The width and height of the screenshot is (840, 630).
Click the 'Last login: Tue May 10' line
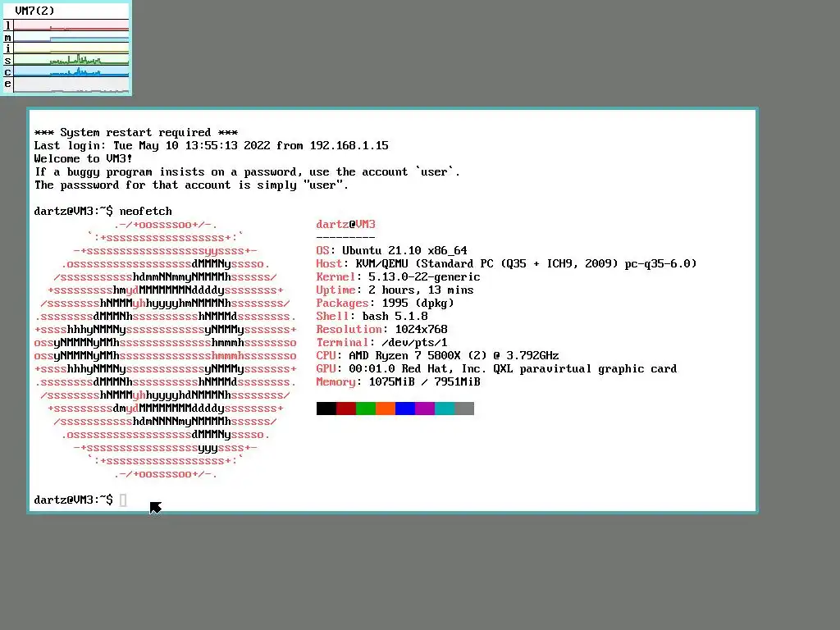point(211,146)
